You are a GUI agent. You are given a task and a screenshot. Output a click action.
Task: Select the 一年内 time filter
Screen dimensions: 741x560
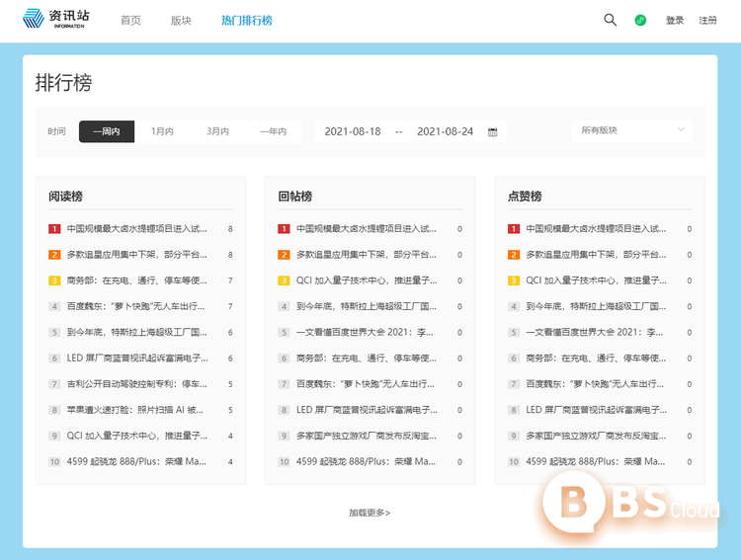274,131
